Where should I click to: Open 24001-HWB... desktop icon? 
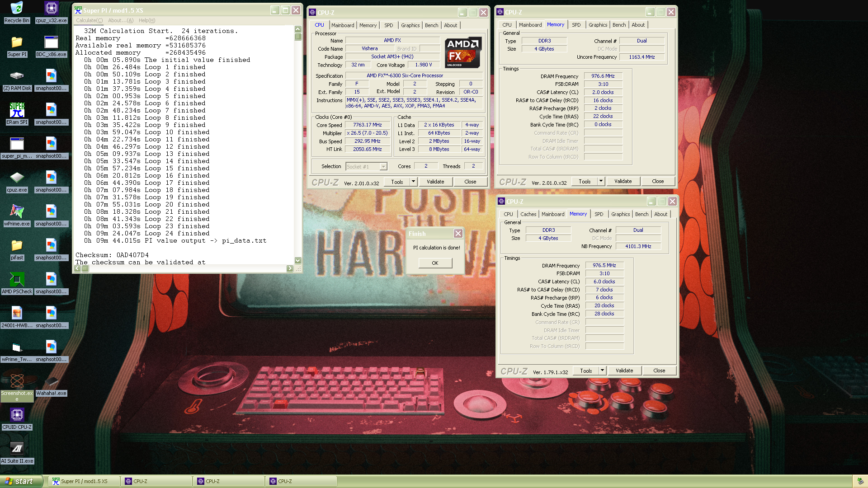tap(17, 317)
